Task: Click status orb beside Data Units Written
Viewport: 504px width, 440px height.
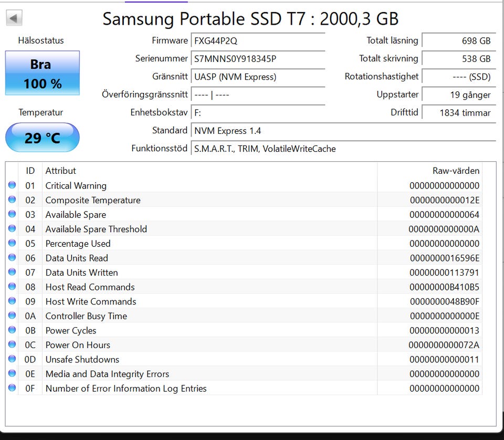Action: (12, 273)
